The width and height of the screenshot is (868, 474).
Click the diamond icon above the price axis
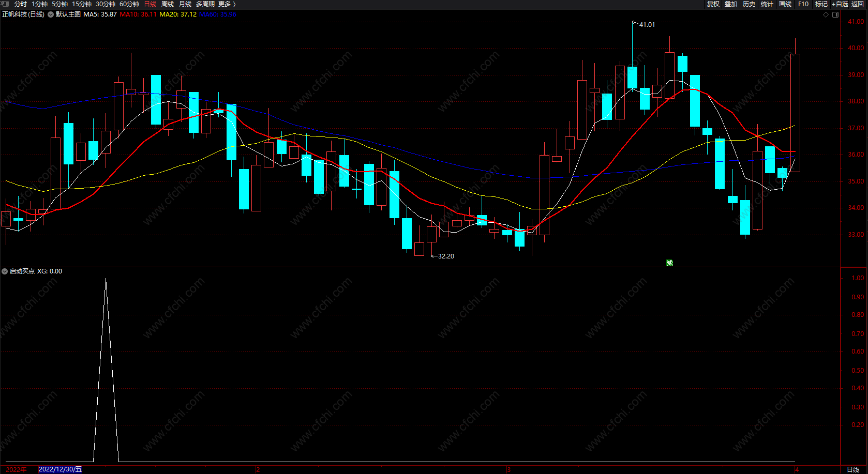[x=826, y=14]
